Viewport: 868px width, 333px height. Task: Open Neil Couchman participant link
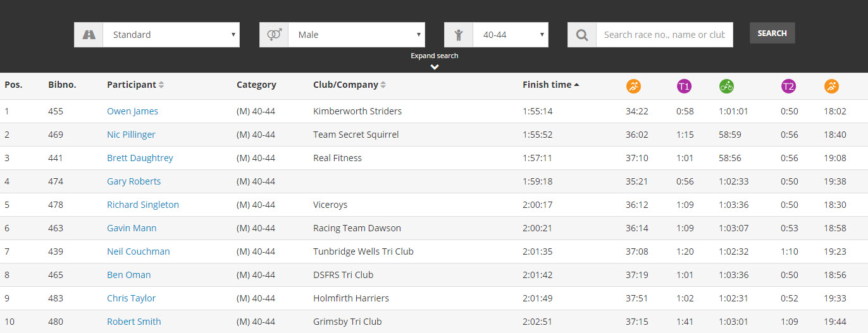pyautogui.click(x=139, y=251)
